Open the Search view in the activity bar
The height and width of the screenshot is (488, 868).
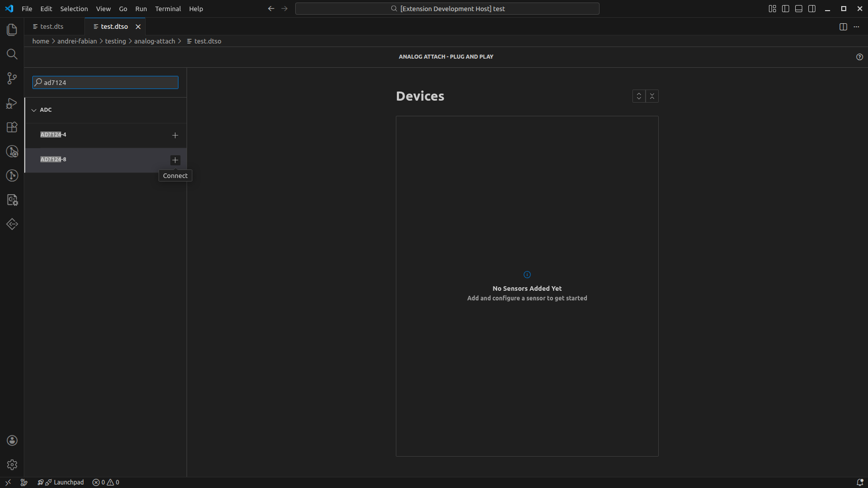tap(11, 54)
